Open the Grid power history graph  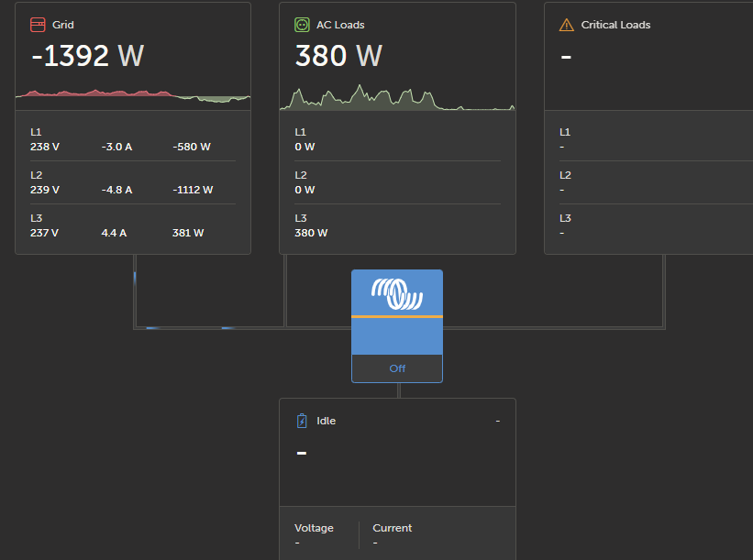tap(133, 96)
